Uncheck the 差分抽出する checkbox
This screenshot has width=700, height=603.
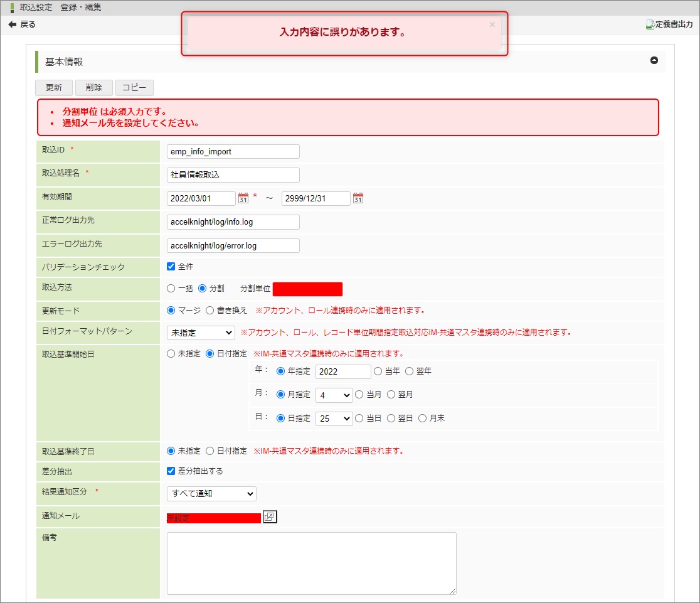pos(171,471)
